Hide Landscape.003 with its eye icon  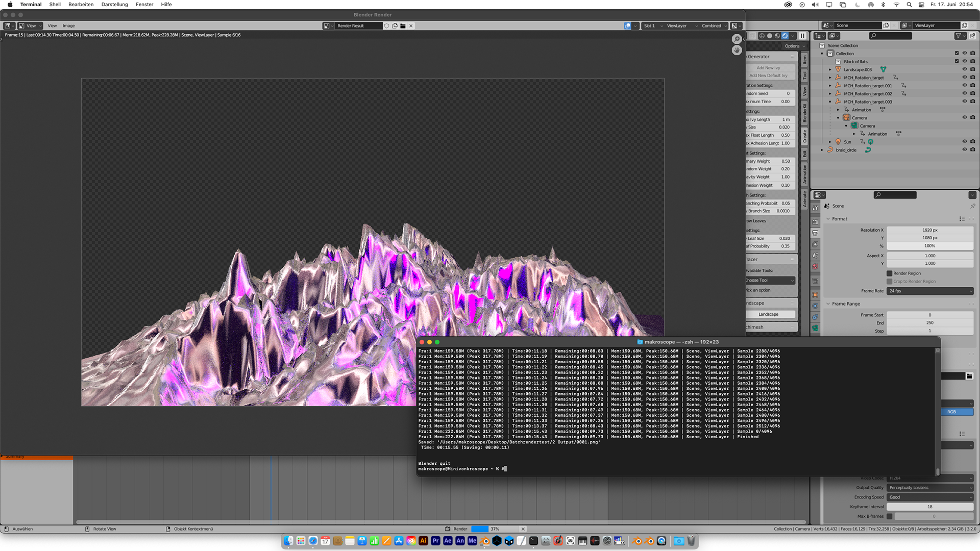(965, 69)
